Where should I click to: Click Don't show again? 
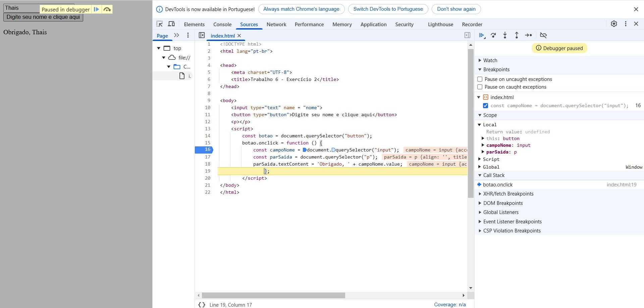point(456,9)
